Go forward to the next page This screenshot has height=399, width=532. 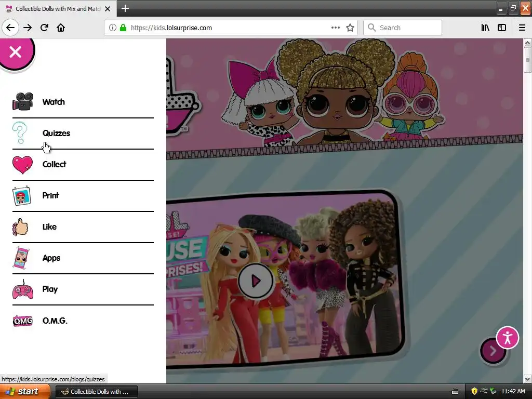(28, 28)
